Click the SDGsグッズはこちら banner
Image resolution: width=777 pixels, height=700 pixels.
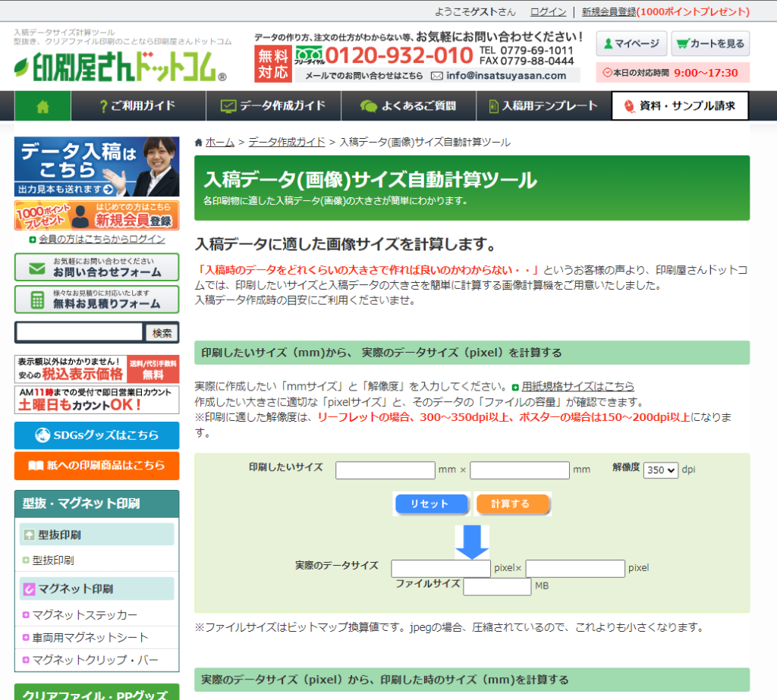click(x=97, y=435)
